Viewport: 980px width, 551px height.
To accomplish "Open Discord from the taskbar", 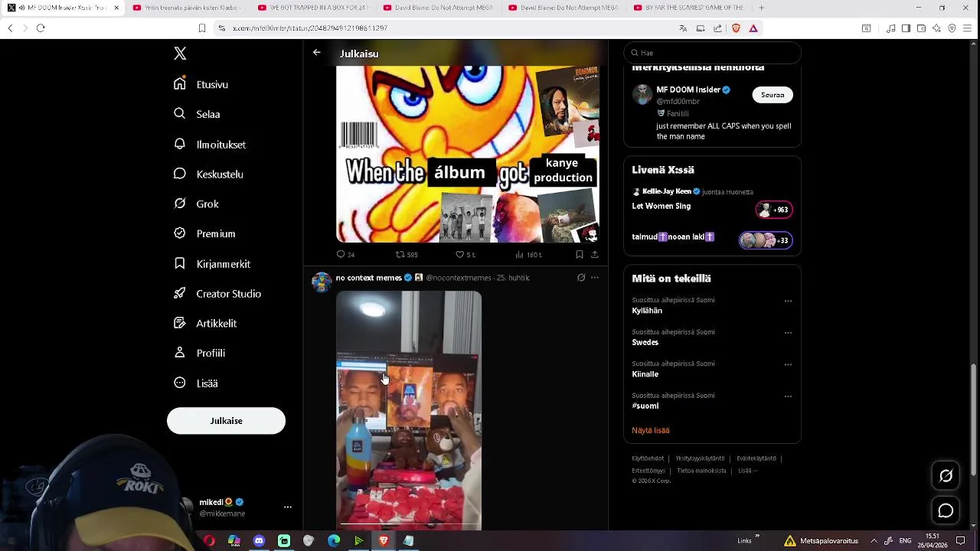I will coord(259,541).
